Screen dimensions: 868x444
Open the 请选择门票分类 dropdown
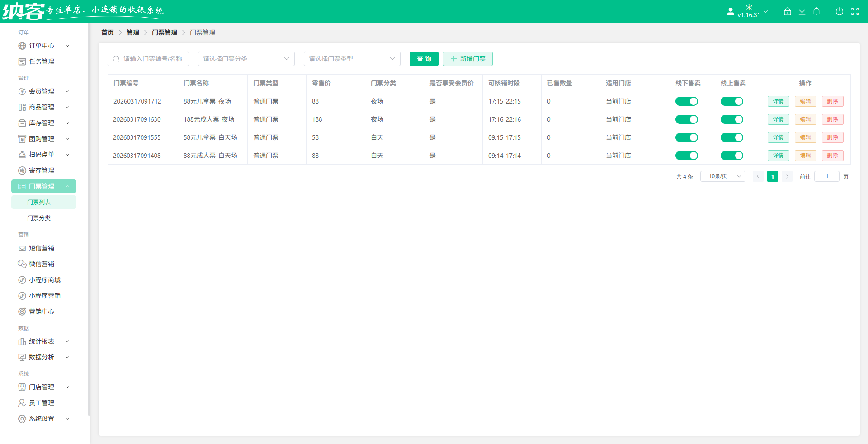pos(246,58)
